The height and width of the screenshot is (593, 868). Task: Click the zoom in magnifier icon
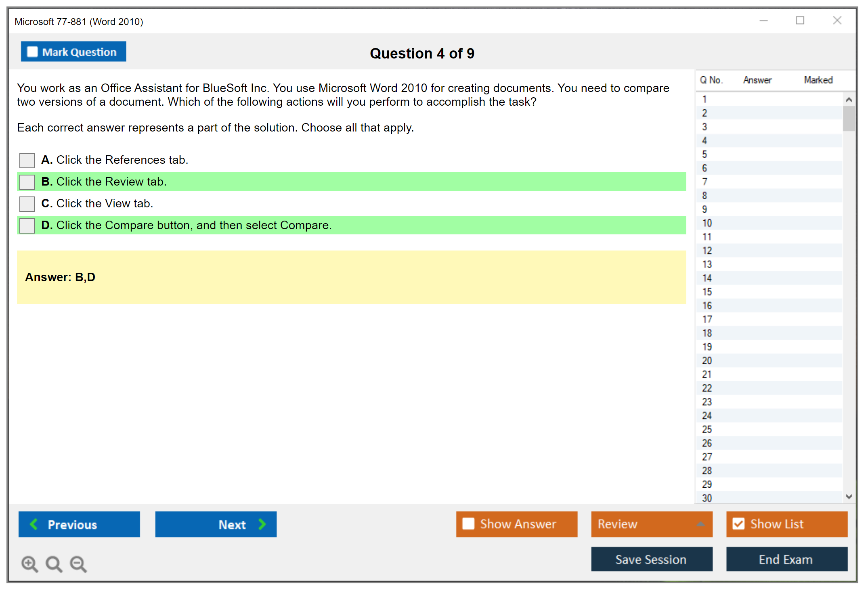(x=29, y=564)
